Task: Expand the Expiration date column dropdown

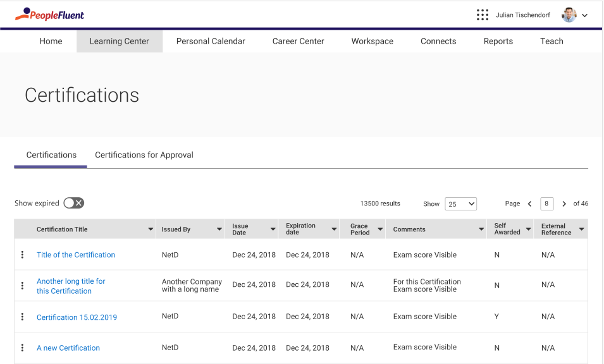Action: (x=334, y=229)
